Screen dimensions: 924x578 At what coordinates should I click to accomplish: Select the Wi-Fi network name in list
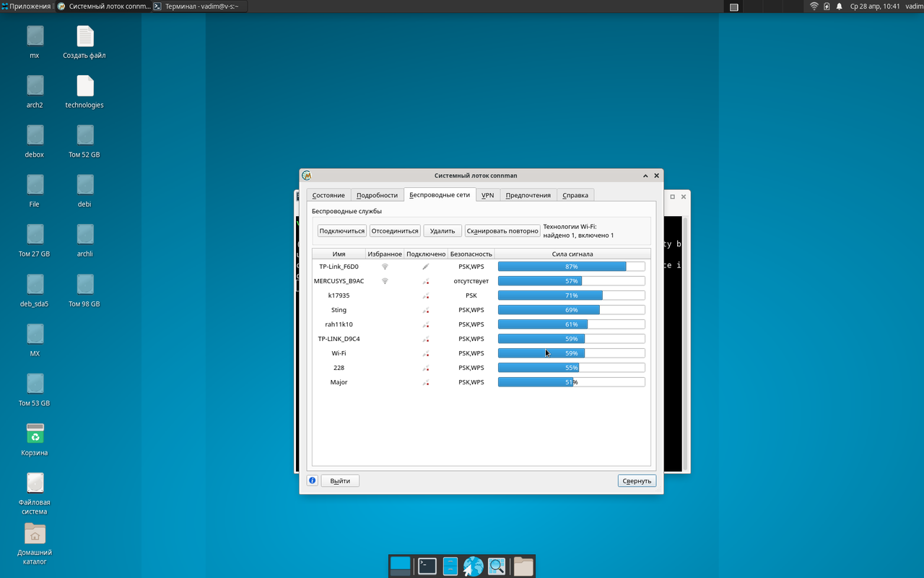click(339, 353)
